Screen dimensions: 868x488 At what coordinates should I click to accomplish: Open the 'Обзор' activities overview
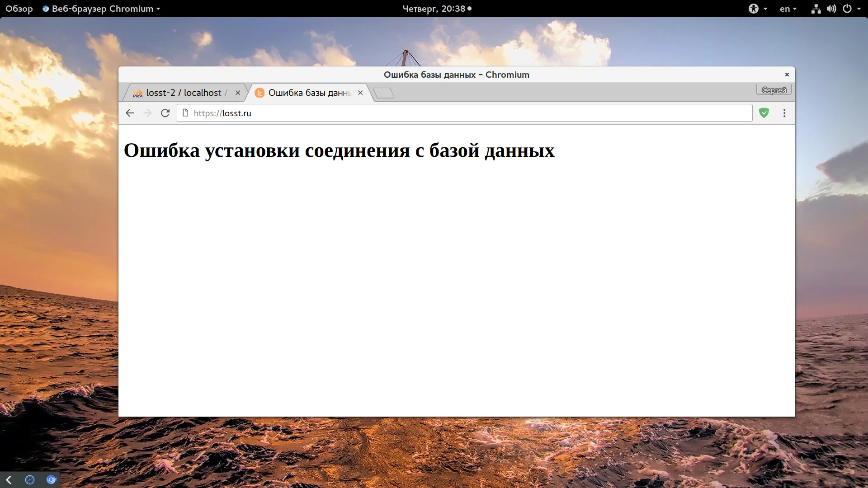tap(19, 9)
